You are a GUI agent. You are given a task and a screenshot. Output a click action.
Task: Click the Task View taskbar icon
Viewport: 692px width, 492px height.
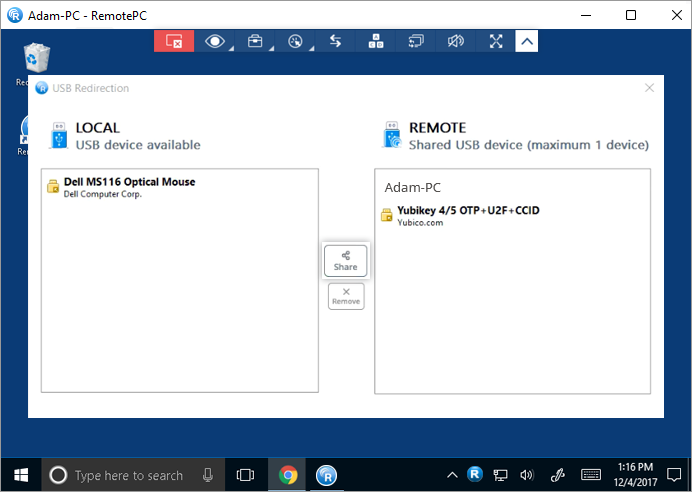(245, 475)
